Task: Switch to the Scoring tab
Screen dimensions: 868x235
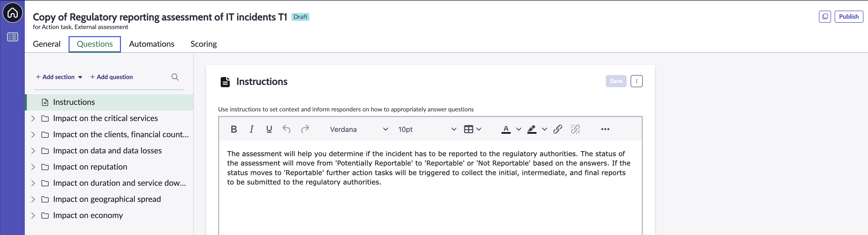Action: (x=203, y=44)
